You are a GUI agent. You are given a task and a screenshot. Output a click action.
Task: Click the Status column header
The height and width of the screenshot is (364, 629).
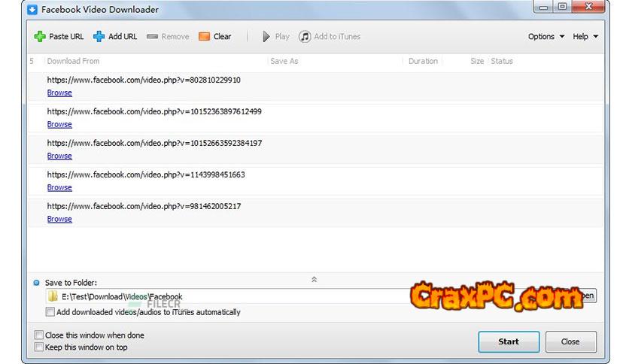tap(502, 61)
